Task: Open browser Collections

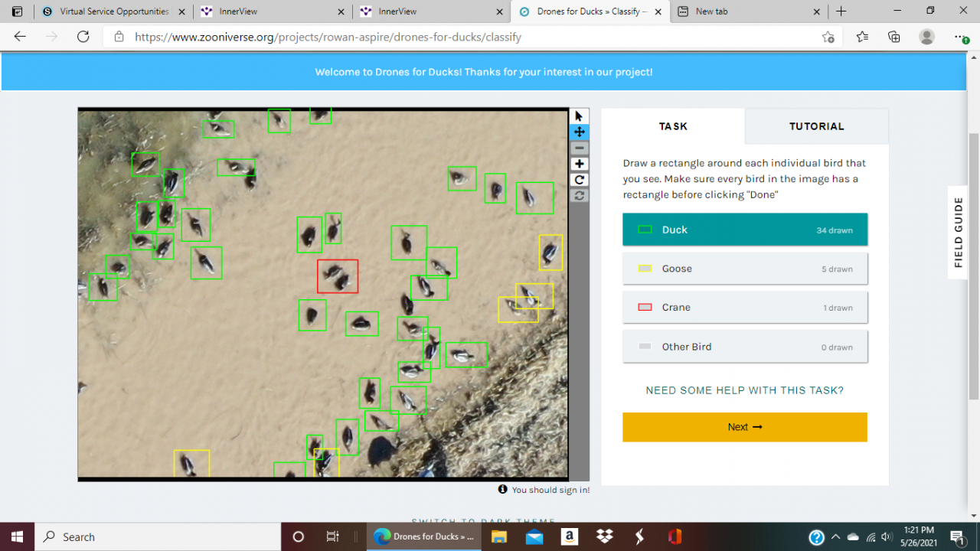Action: pyautogui.click(x=894, y=37)
